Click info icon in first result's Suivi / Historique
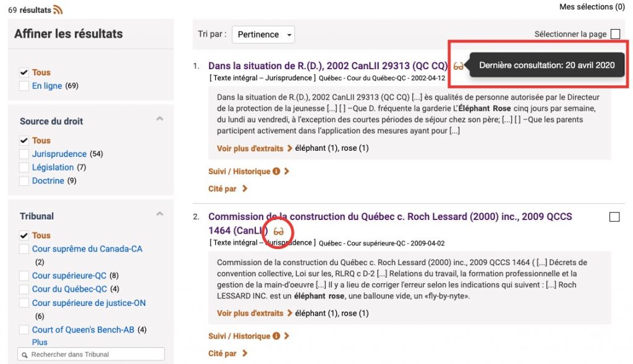633x364 pixels. tap(276, 171)
